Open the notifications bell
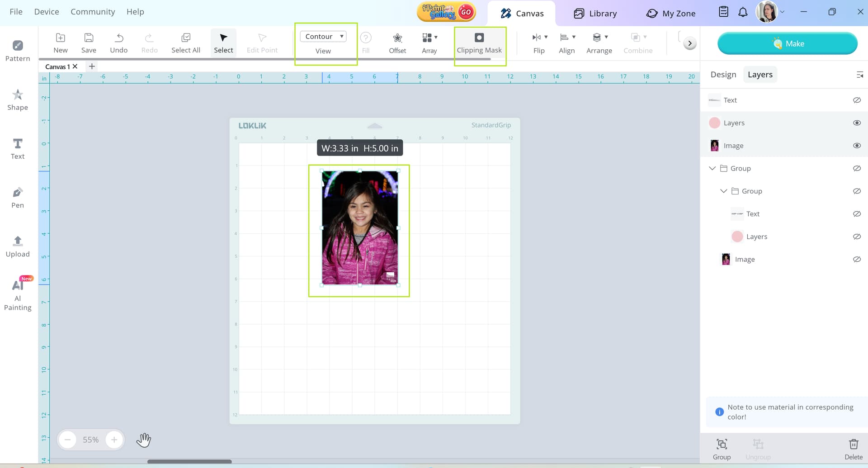This screenshot has width=868, height=468. click(743, 12)
